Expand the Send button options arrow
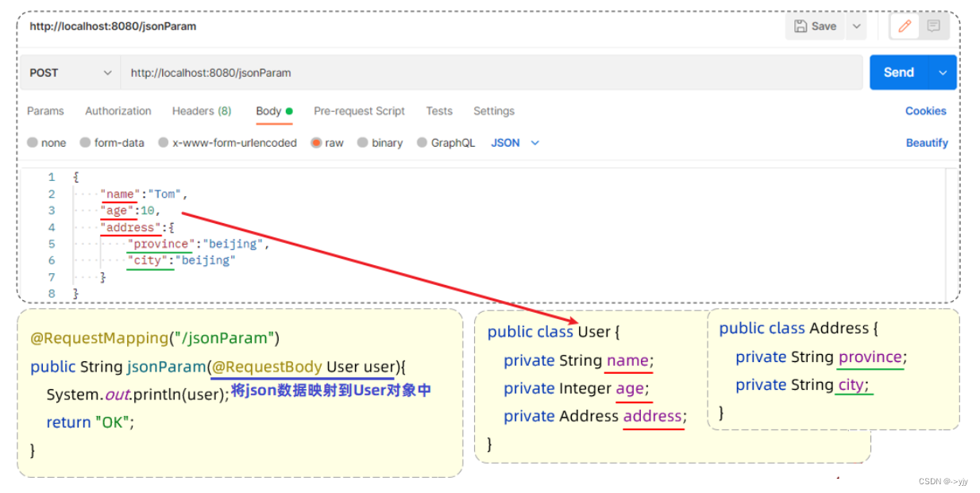The width and height of the screenshot is (980, 493). coord(943,72)
